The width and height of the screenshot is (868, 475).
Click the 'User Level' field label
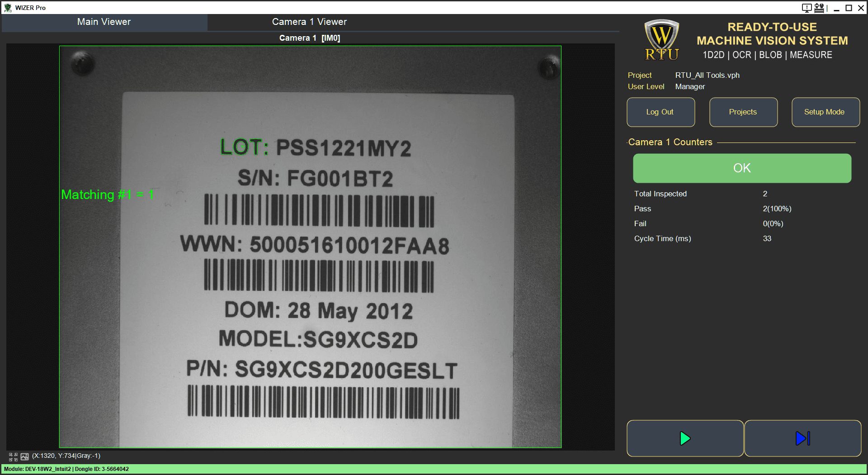(x=646, y=86)
